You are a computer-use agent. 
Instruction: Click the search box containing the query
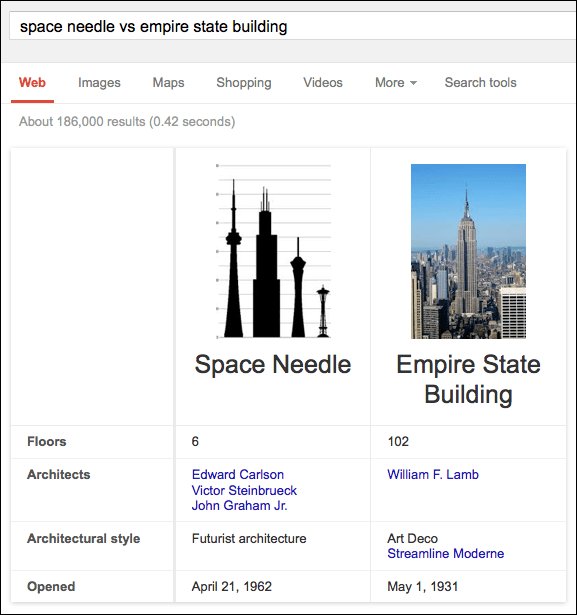click(293, 26)
